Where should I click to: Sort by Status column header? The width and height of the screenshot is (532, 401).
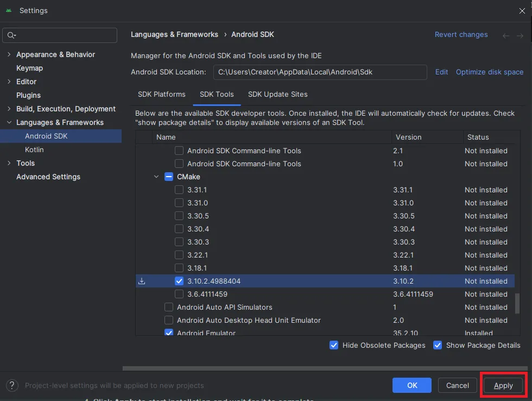tap(489, 137)
